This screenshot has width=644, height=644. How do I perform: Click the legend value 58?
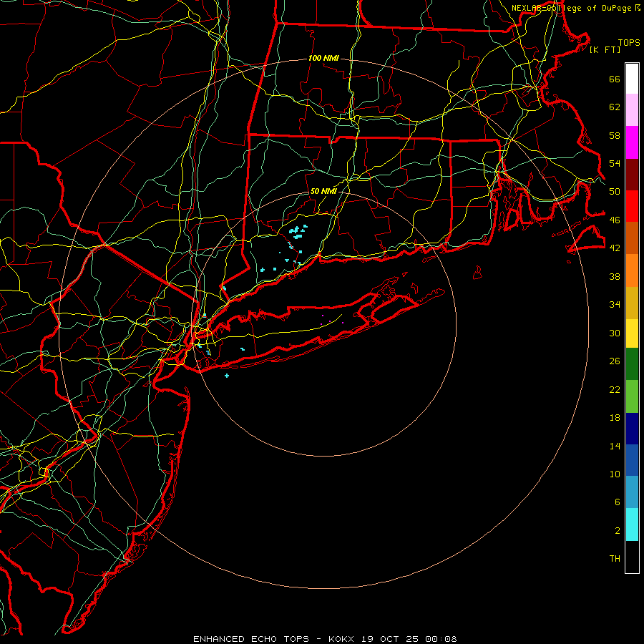coord(615,135)
